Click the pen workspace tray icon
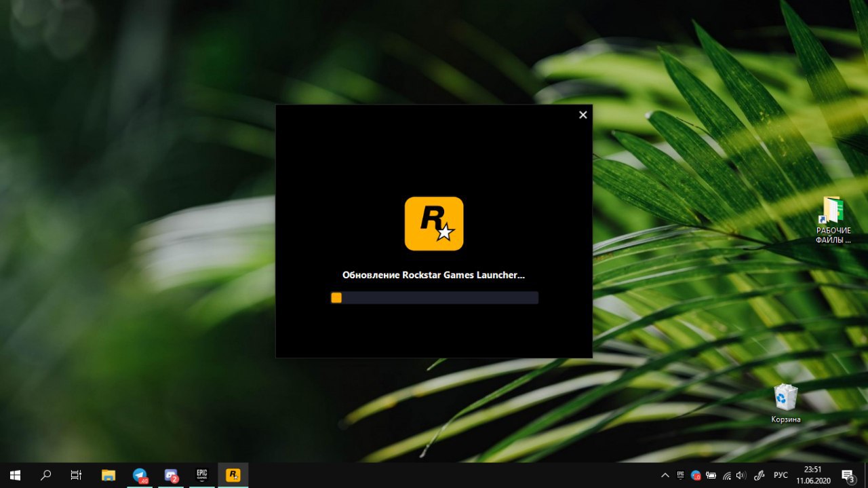 pyautogui.click(x=759, y=475)
